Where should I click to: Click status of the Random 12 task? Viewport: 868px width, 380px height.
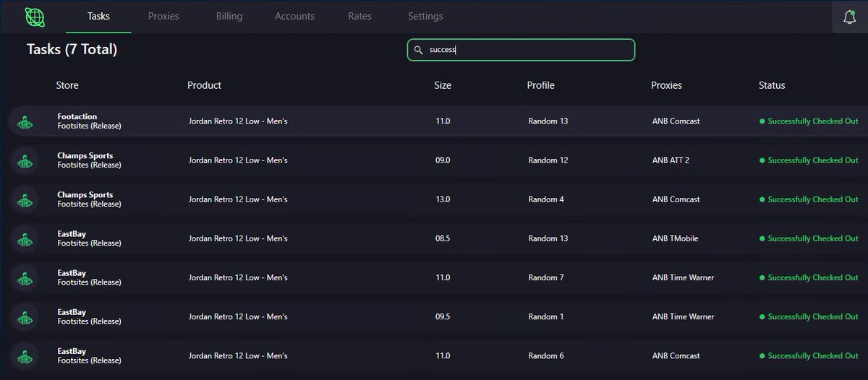pyautogui.click(x=809, y=160)
